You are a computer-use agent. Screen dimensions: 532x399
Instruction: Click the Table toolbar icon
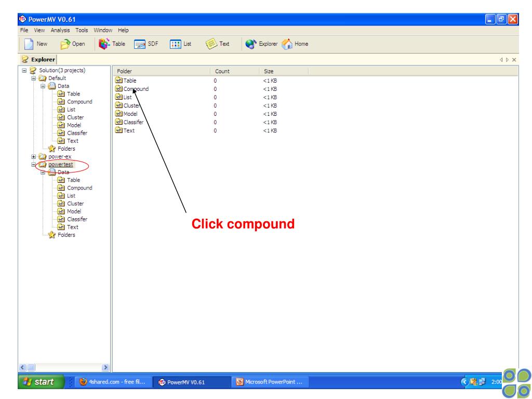point(104,44)
